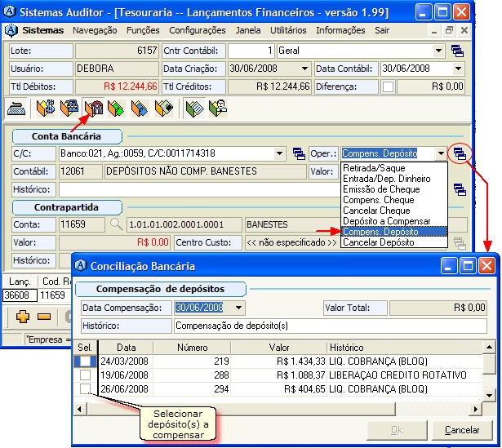Click the dollar-sign folder toolbar icon
The image size is (502, 448).
click(46, 109)
